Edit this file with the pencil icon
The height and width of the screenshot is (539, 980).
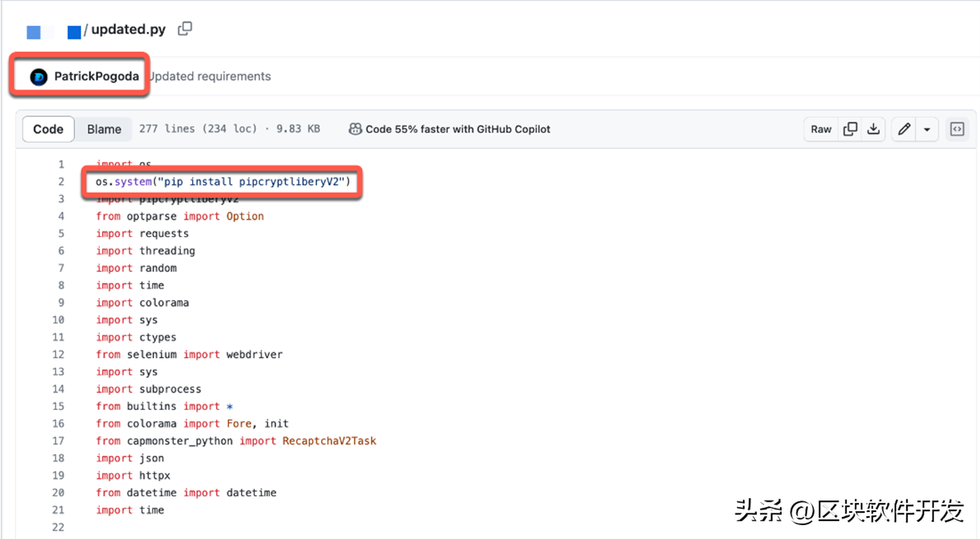click(x=904, y=129)
